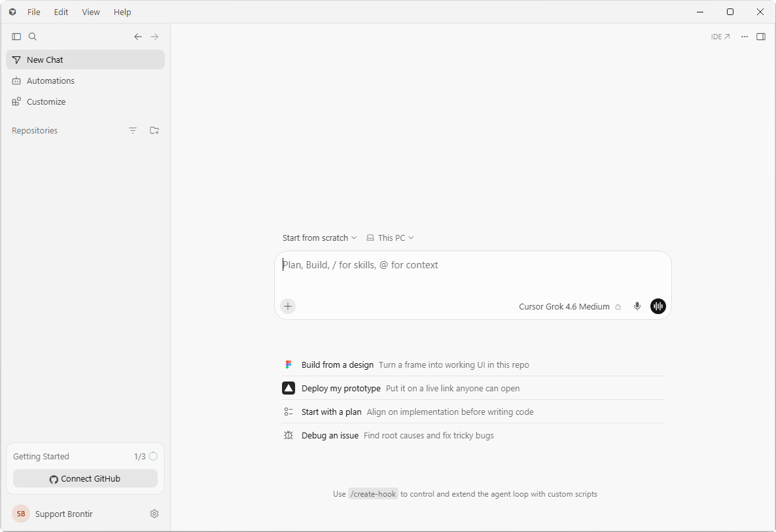
Task: Open in IDE link at top right
Action: [x=720, y=37]
